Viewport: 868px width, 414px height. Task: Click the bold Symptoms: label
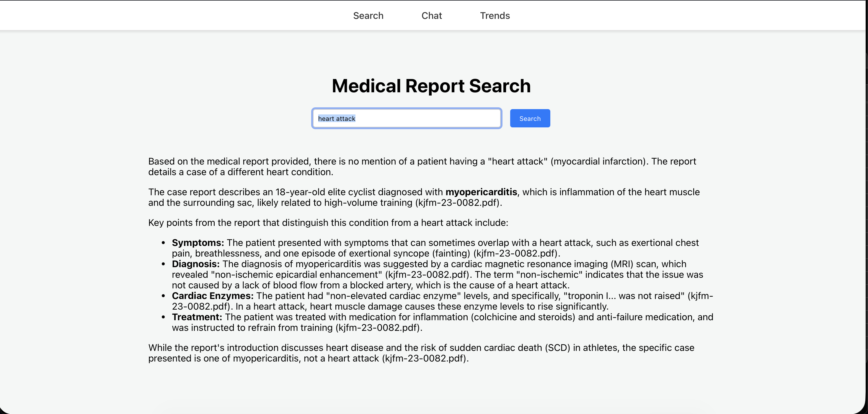click(x=198, y=243)
